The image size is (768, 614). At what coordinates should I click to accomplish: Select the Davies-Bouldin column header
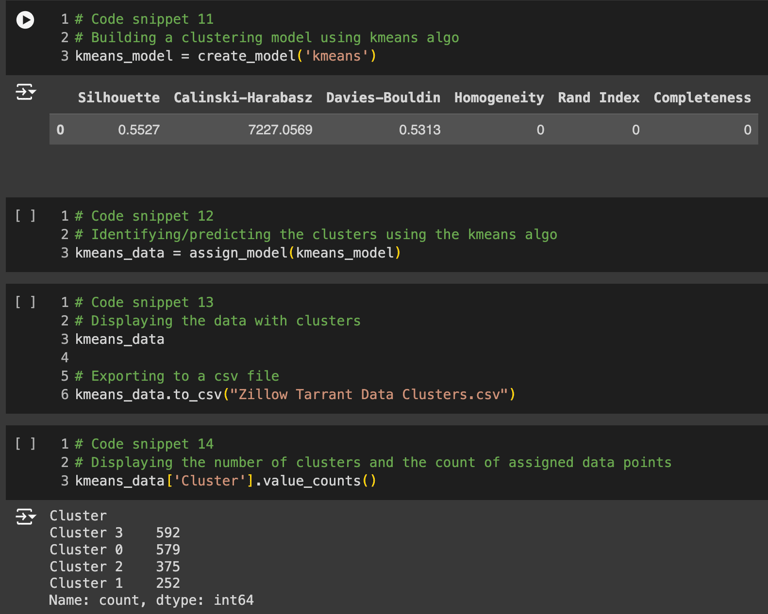click(x=383, y=98)
